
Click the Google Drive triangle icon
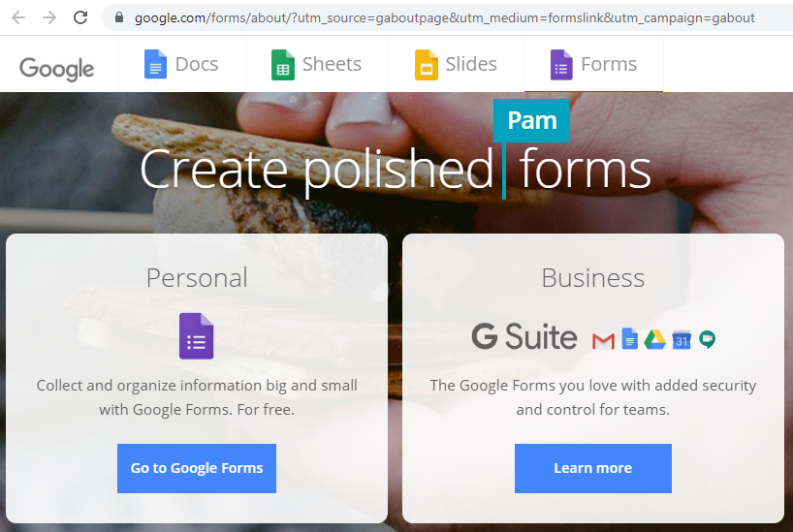tap(654, 339)
